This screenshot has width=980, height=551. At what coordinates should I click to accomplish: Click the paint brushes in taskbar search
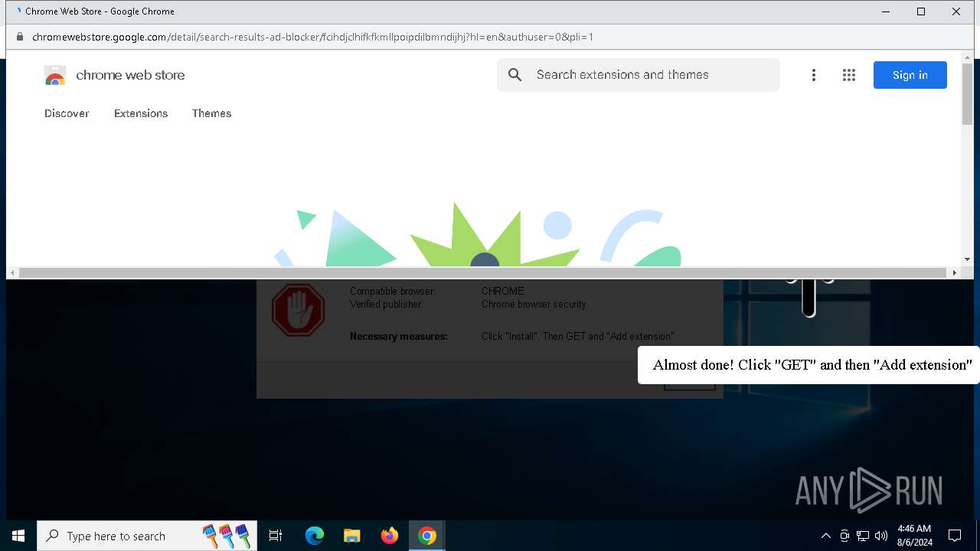(227, 536)
